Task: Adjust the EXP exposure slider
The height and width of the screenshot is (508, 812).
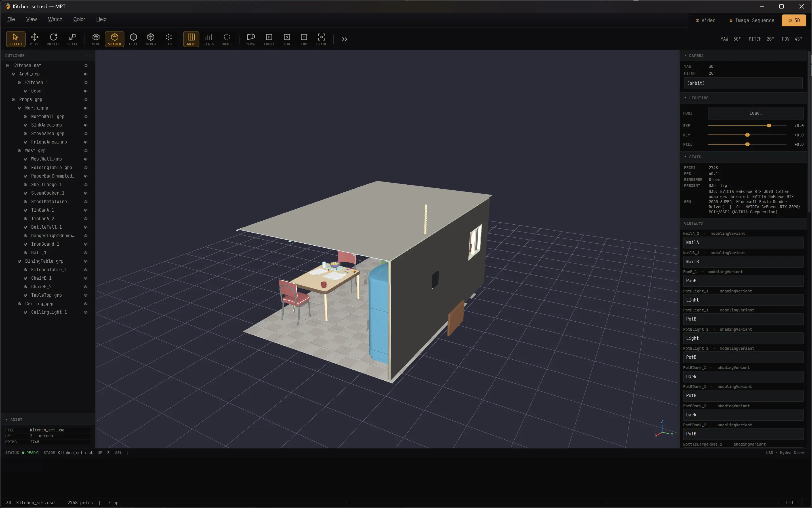Action: pyautogui.click(x=747, y=126)
